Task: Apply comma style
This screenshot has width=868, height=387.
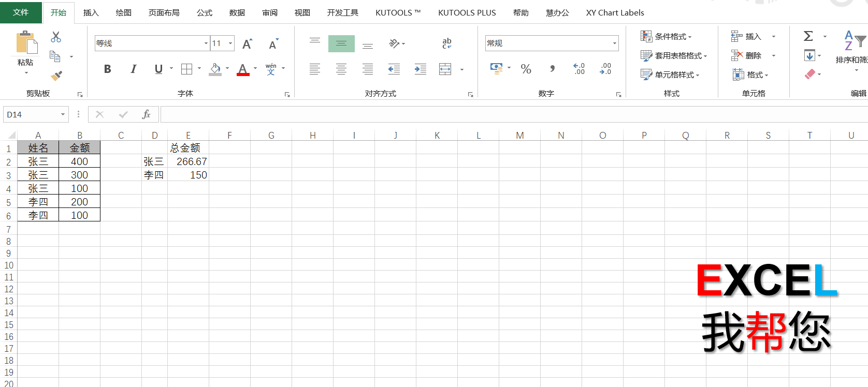Action: tap(553, 68)
